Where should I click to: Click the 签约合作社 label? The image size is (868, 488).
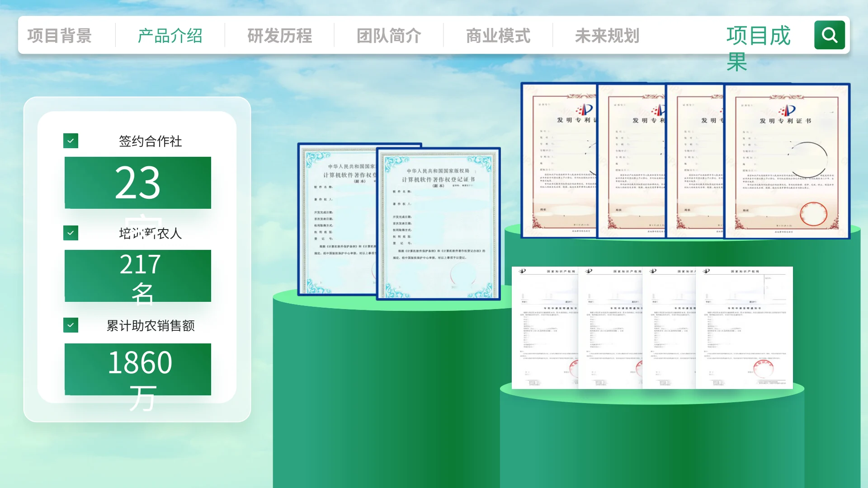151,141
